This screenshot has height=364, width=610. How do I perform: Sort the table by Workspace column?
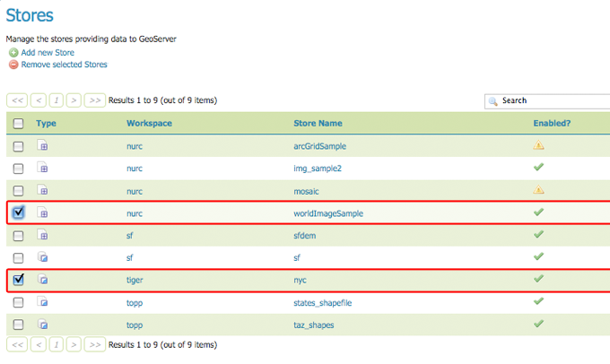149,123
